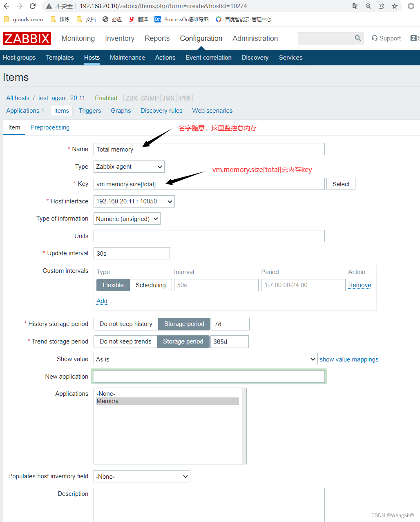This screenshot has width=420, height=522.
Task: Open Type of information dropdown
Action: [x=127, y=219]
